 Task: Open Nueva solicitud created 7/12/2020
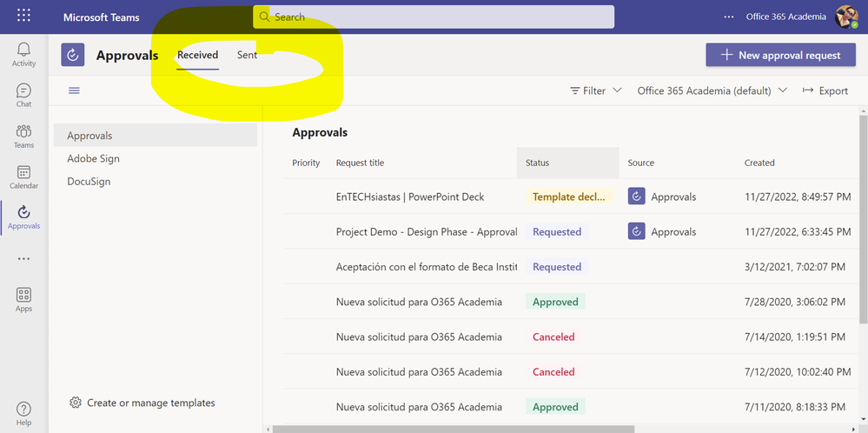[419, 372]
